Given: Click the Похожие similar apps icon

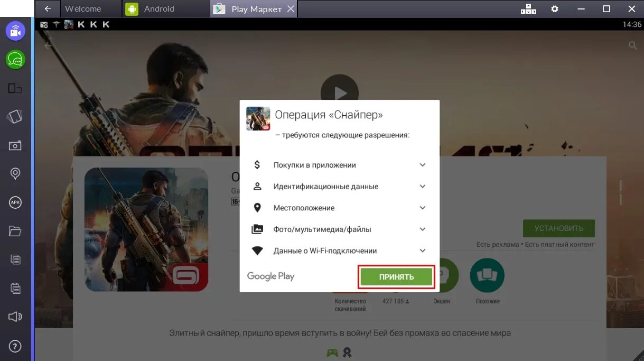Looking at the screenshot, I should tap(487, 275).
